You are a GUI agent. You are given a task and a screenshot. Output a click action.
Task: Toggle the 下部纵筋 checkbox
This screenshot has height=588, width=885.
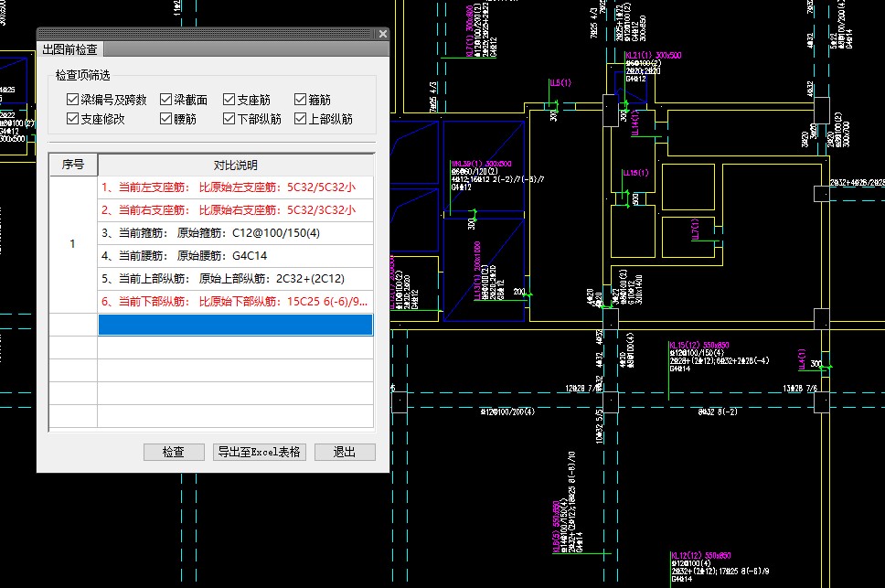point(229,119)
